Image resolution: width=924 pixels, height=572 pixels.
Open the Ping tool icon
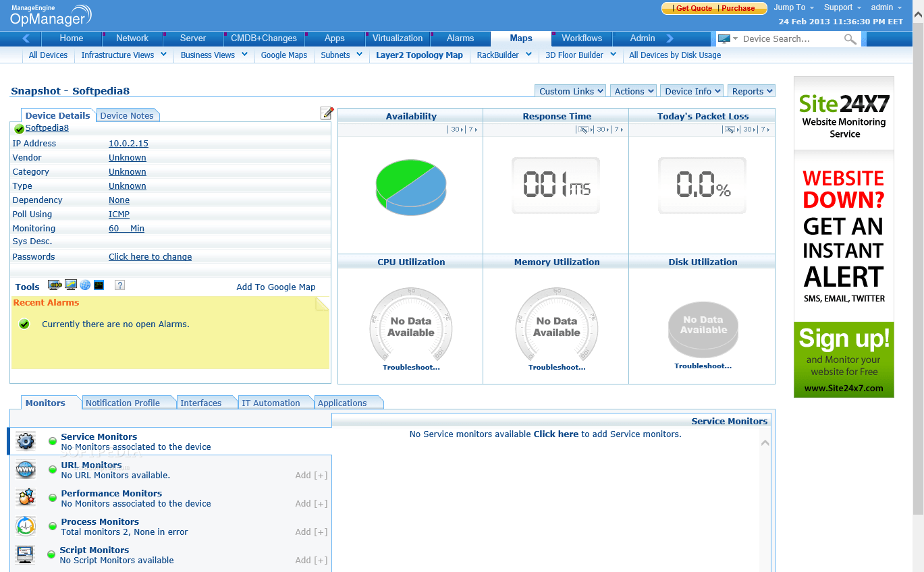[55, 285]
